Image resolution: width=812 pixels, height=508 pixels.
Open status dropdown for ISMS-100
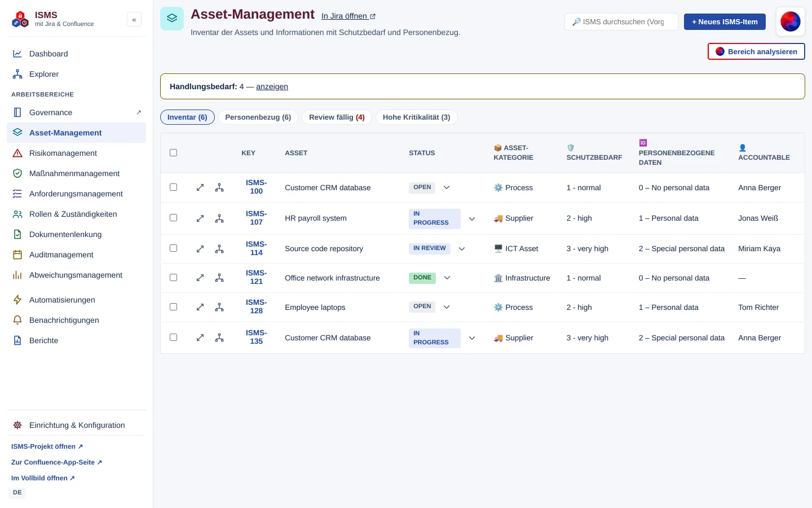pos(447,187)
